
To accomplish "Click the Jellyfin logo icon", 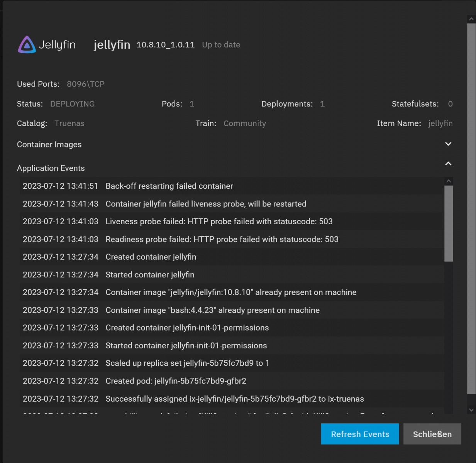I will tap(27, 45).
